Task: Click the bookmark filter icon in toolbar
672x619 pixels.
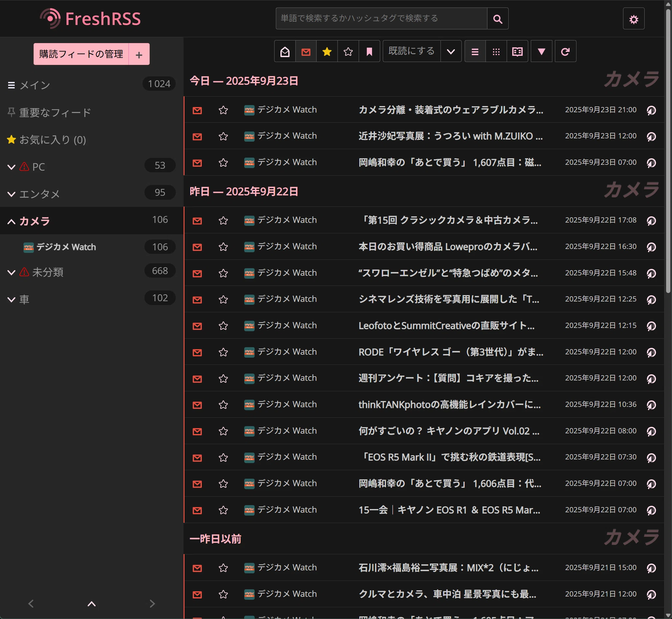Action: point(369,52)
